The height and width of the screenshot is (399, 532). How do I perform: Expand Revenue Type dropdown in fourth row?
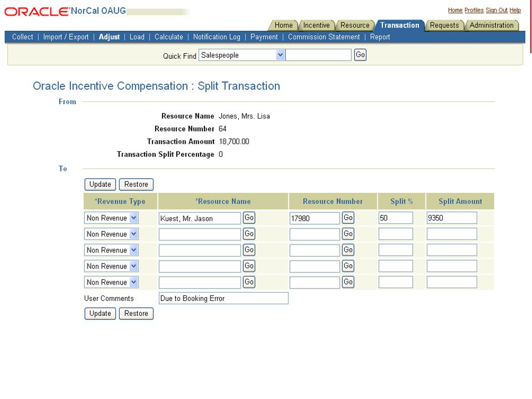(111, 266)
